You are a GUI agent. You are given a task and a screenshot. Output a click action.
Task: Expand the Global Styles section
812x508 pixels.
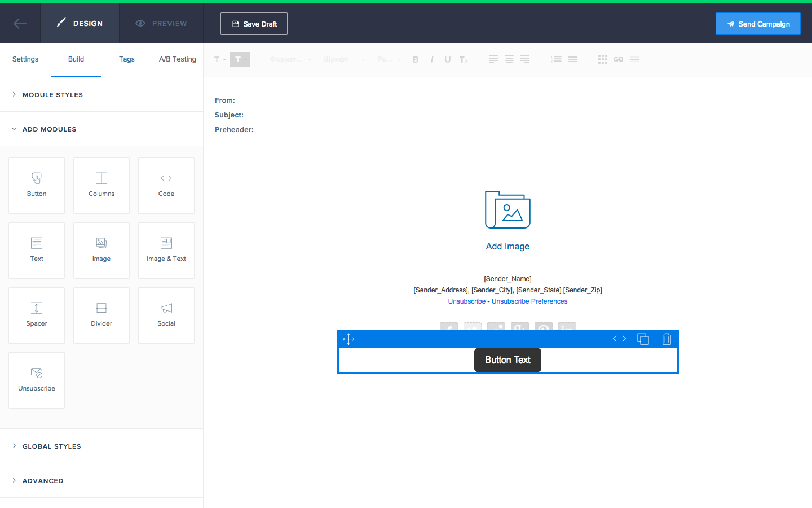(x=51, y=446)
